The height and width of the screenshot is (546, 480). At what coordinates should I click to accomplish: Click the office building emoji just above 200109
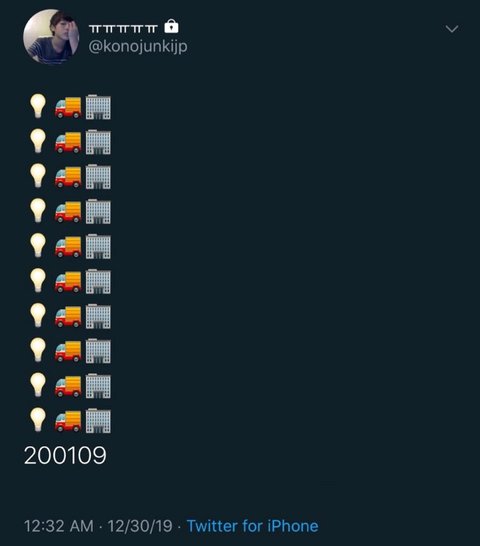point(98,420)
